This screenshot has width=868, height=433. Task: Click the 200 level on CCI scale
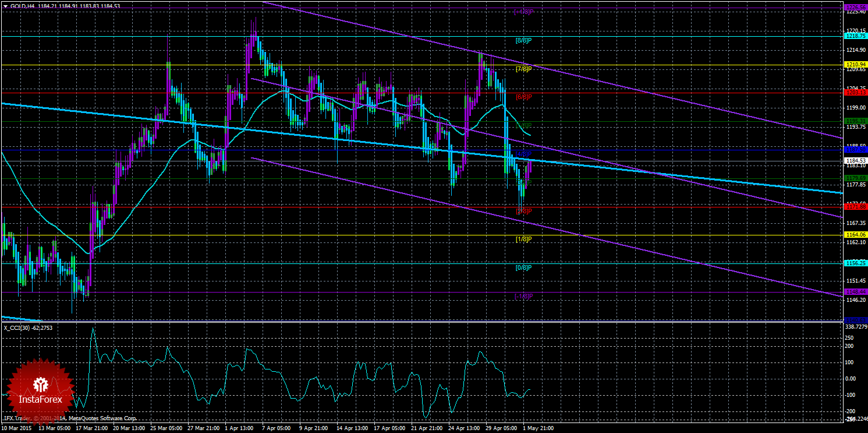tap(849, 346)
